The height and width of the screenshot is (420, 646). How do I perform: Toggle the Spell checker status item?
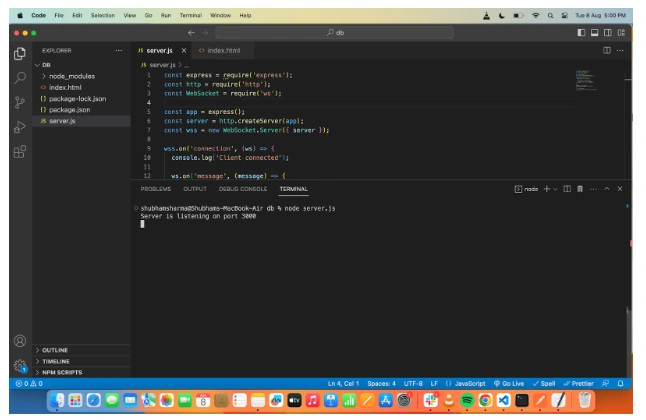point(544,383)
